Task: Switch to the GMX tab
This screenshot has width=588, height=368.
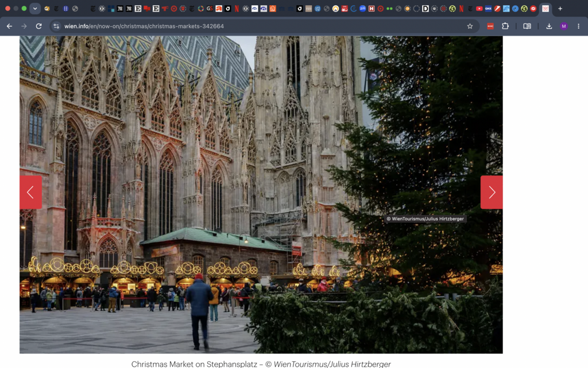Action: (x=488, y=9)
